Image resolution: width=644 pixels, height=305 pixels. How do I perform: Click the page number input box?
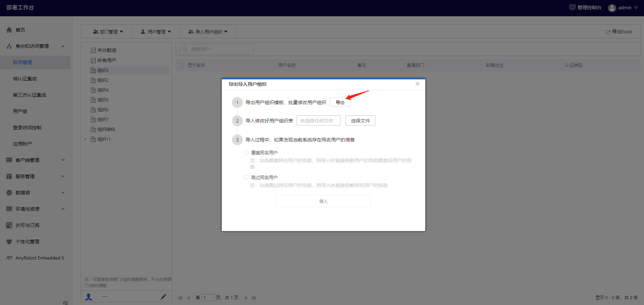[208, 298]
